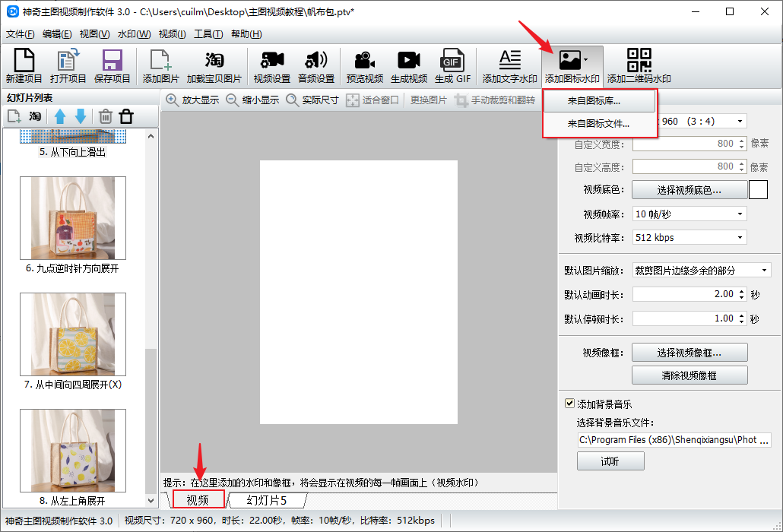Open the 默认图片缩放 dropdown

[701, 271]
